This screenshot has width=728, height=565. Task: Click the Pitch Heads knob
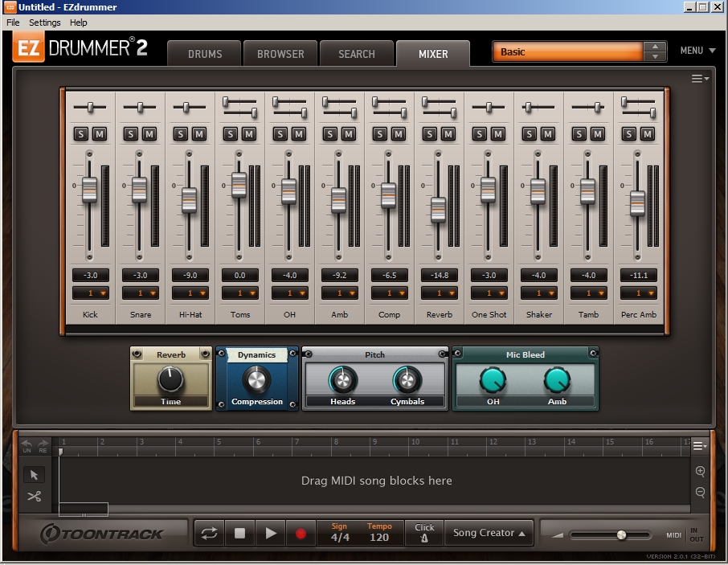click(x=342, y=380)
